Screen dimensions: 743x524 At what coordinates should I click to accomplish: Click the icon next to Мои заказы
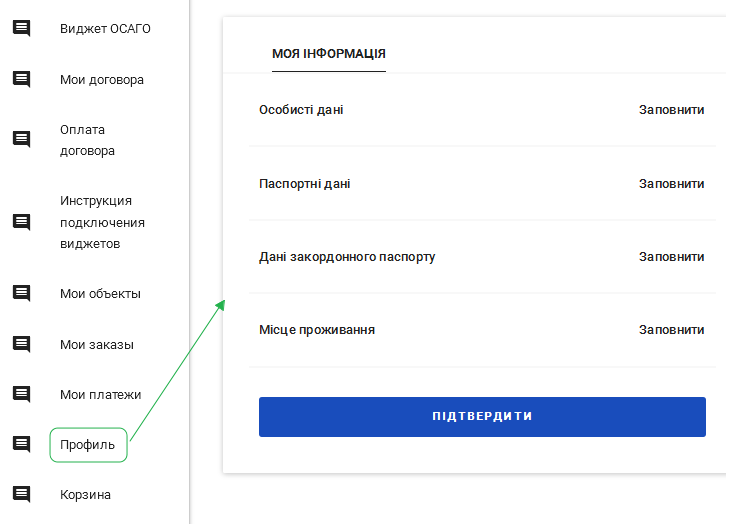coord(21,344)
